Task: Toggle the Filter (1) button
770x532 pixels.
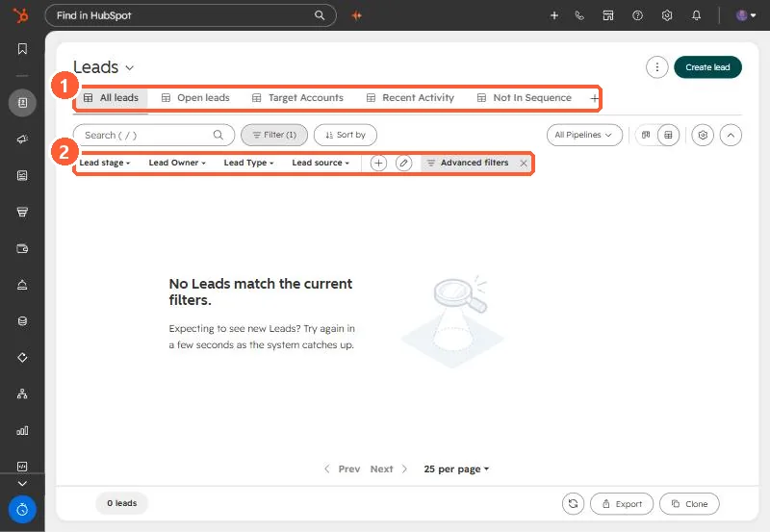Action: pyautogui.click(x=274, y=135)
